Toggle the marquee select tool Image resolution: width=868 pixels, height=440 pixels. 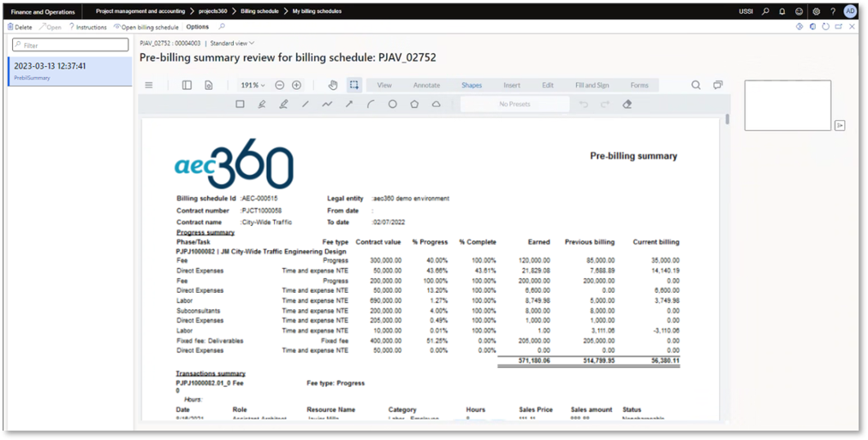pos(354,86)
